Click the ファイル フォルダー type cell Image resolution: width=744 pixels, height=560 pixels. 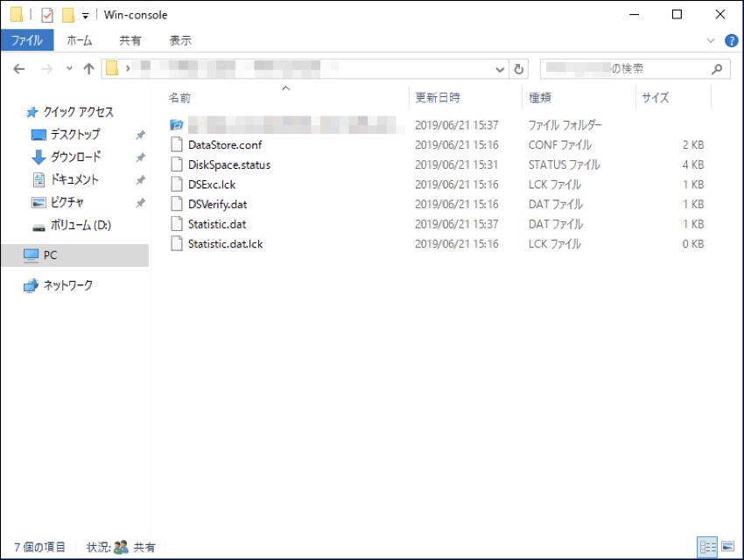coord(565,125)
